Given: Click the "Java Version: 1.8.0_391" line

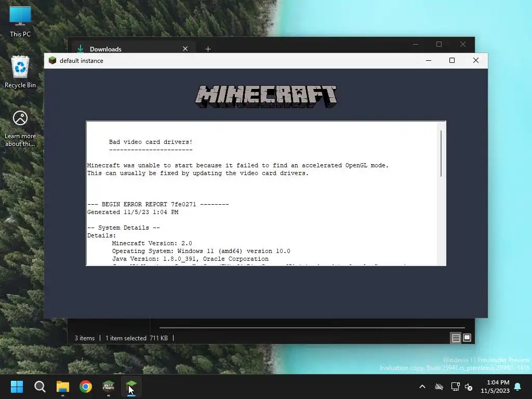Looking at the screenshot, I should (x=190, y=259).
